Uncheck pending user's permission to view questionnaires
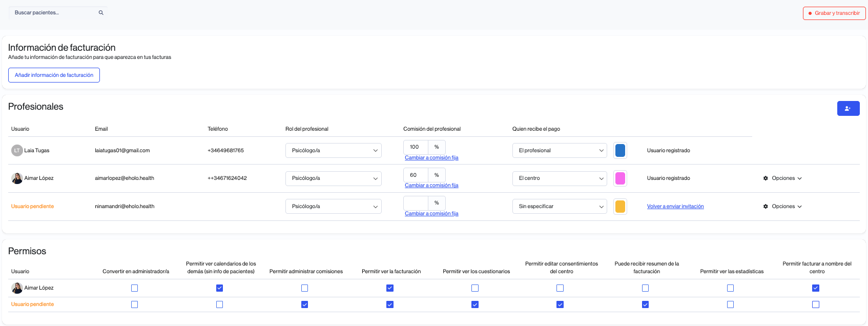 point(475,304)
